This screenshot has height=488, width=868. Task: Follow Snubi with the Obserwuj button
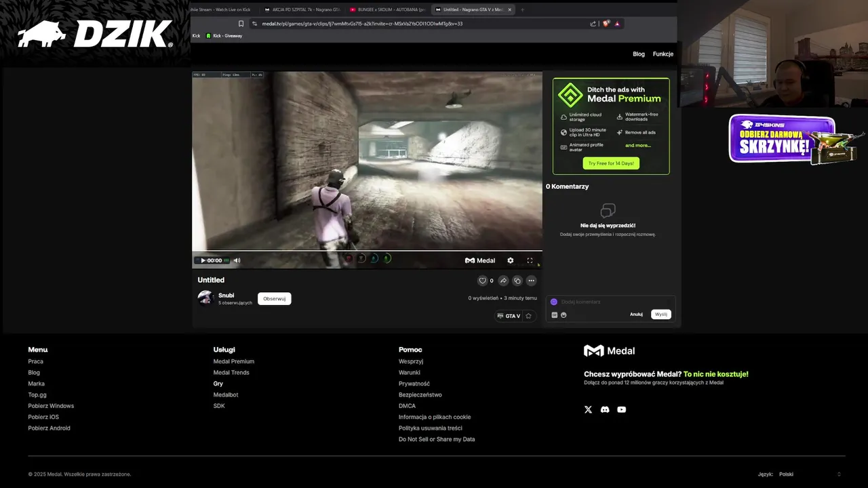coord(274,299)
